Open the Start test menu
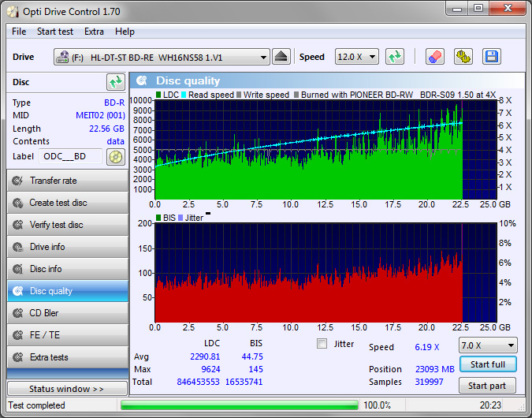 (x=55, y=32)
